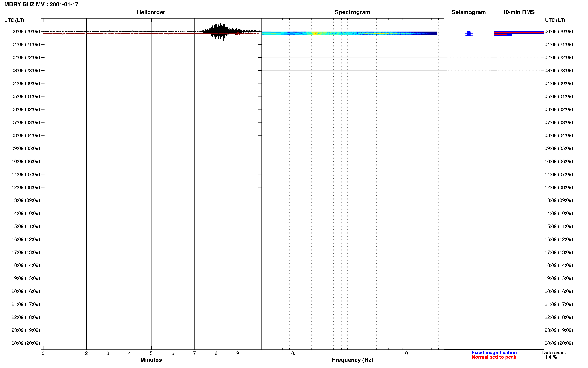Click the 14:09 (10:09) label on the right axis

559,213
